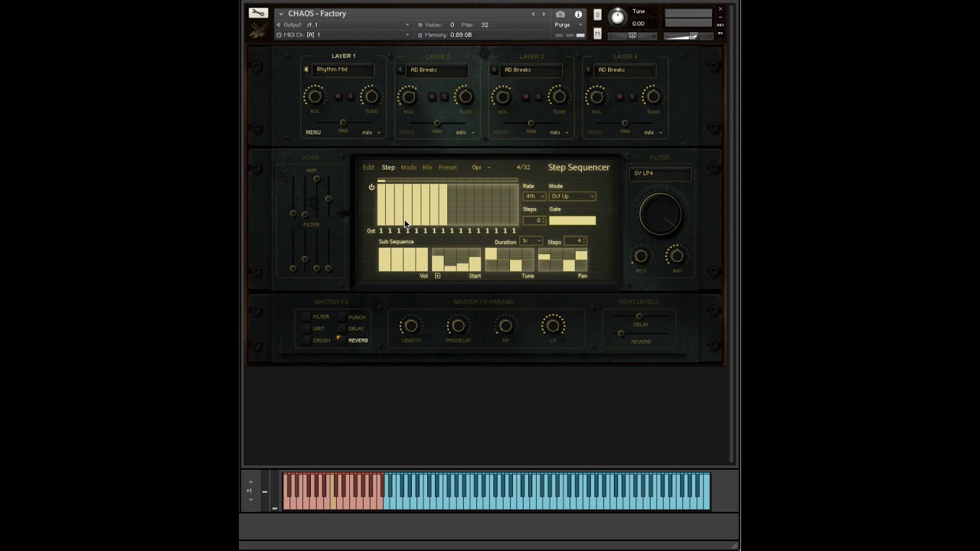The image size is (980, 551).
Task: Click the Layer 1 VOL knob
Action: pos(315,96)
